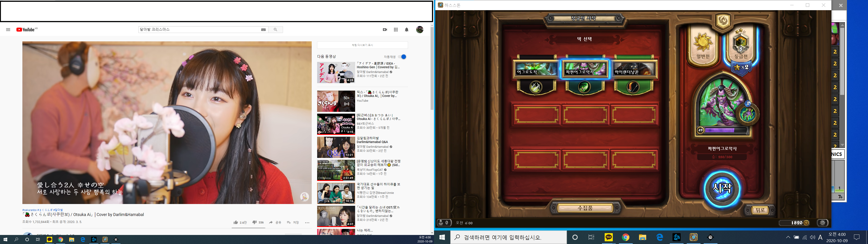Open YouTube notifications bell

(x=406, y=30)
